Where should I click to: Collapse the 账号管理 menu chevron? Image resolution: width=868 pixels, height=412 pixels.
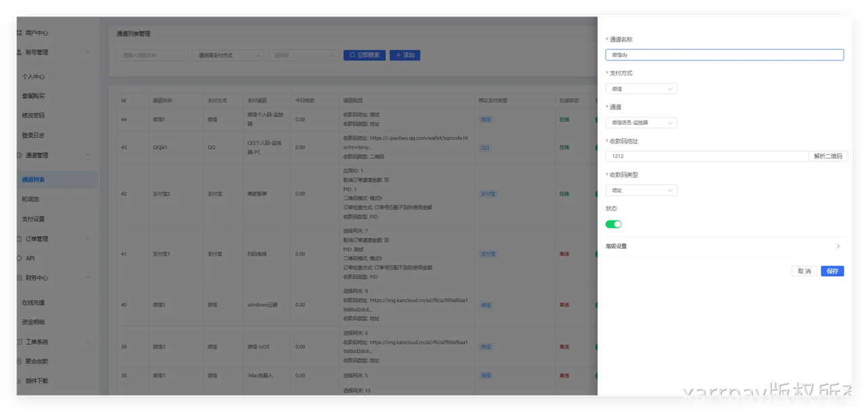point(87,52)
